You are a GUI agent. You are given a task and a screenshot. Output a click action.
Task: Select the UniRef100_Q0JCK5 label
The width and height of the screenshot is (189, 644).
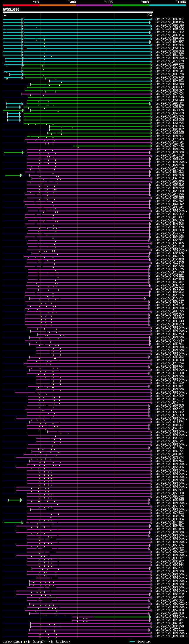pyautogui.click(x=170, y=68)
